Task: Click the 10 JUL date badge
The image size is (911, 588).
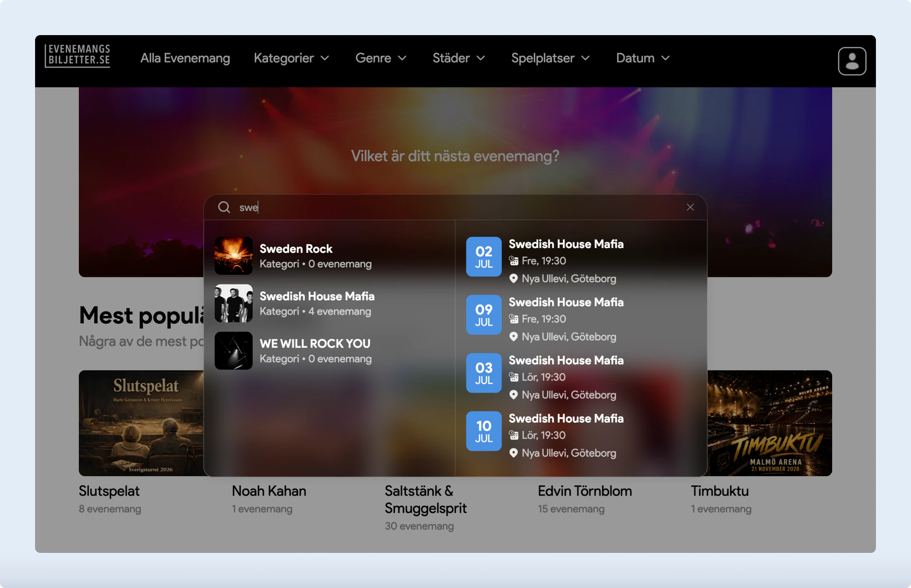Action: [483, 431]
